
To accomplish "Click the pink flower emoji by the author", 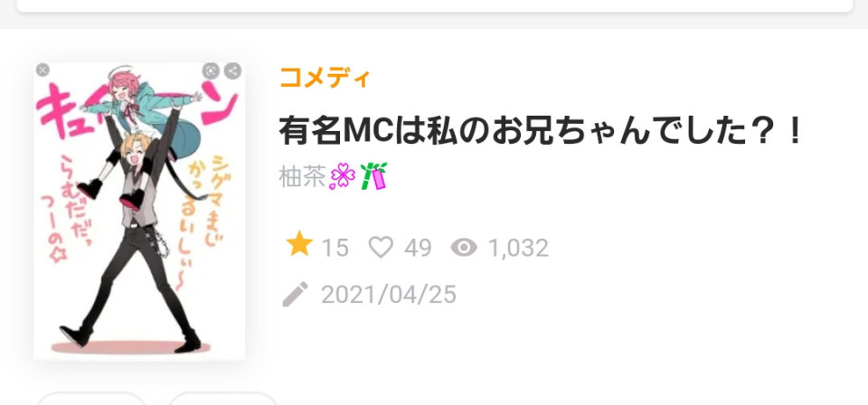I will click(x=343, y=177).
